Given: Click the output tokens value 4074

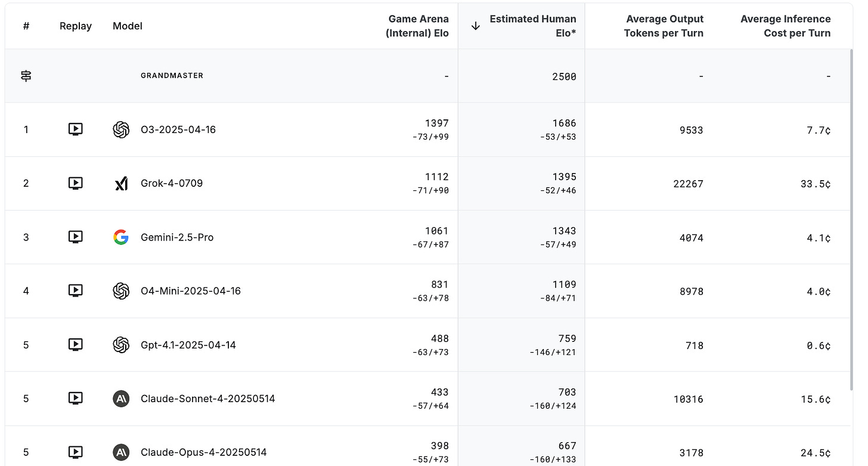Looking at the screenshot, I should (x=692, y=237).
